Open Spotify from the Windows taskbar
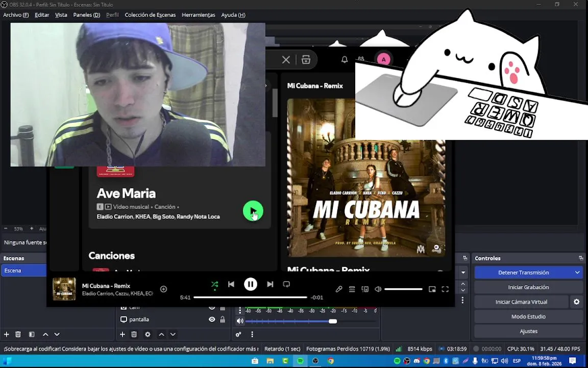The width and height of the screenshot is (588, 368). pyautogui.click(x=300, y=361)
